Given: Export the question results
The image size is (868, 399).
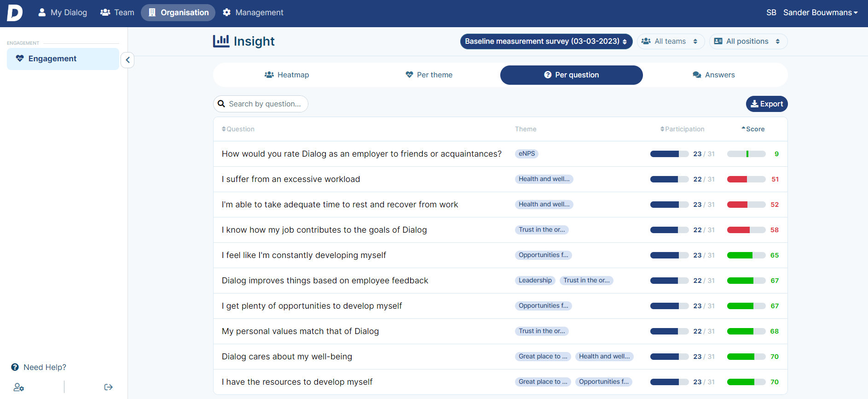Looking at the screenshot, I should (767, 104).
